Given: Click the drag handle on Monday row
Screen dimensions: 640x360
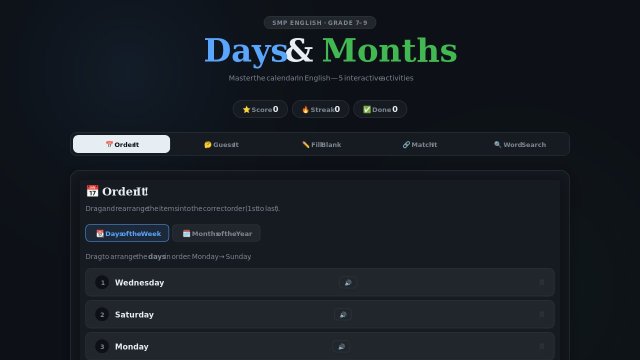Looking at the screenshot, I should 542,347.
